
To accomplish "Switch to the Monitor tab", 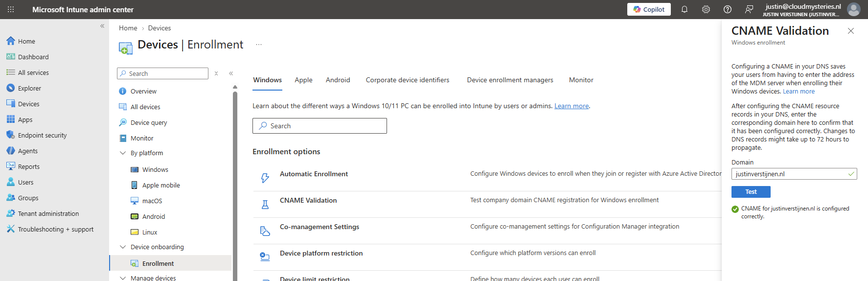I will click(581, 80).
